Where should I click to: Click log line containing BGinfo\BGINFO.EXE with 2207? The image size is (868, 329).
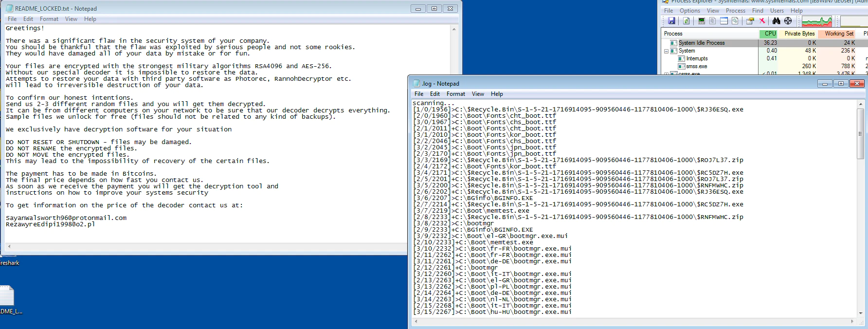(x=473, y=198)
